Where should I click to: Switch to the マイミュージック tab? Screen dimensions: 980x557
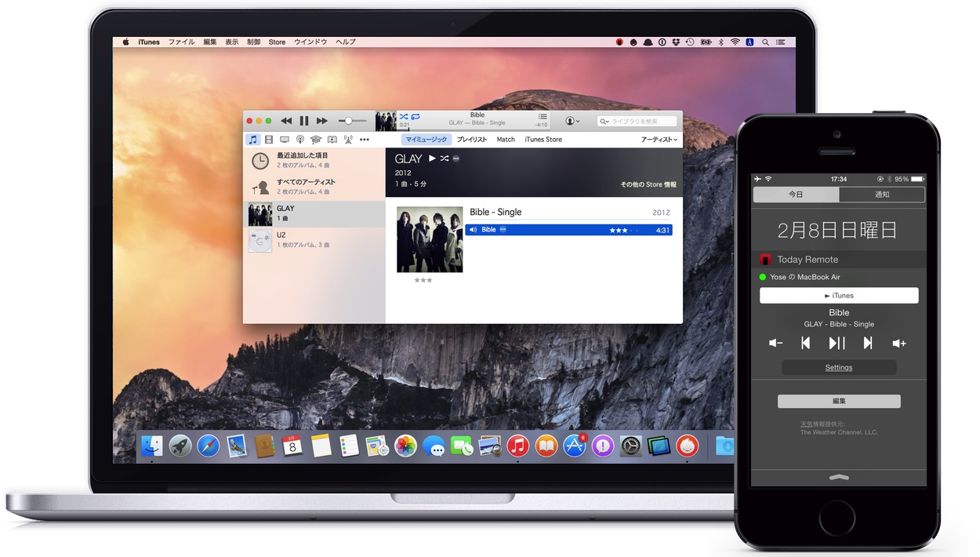(x=426, y=140)
